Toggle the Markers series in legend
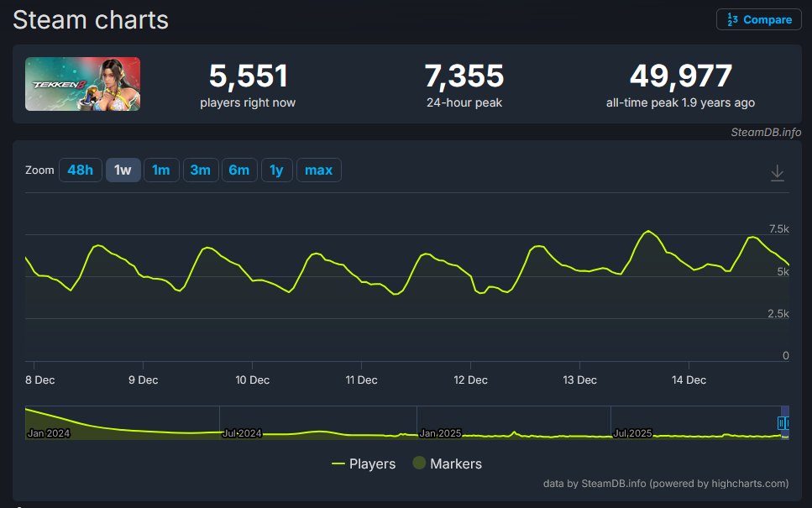The image size is (812, 508). 448,463
